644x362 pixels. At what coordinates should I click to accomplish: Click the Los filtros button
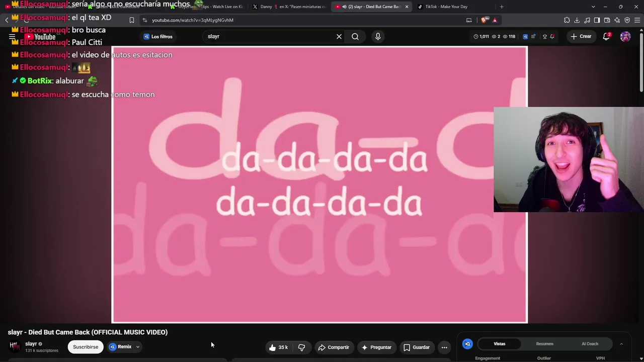(158, 37)
